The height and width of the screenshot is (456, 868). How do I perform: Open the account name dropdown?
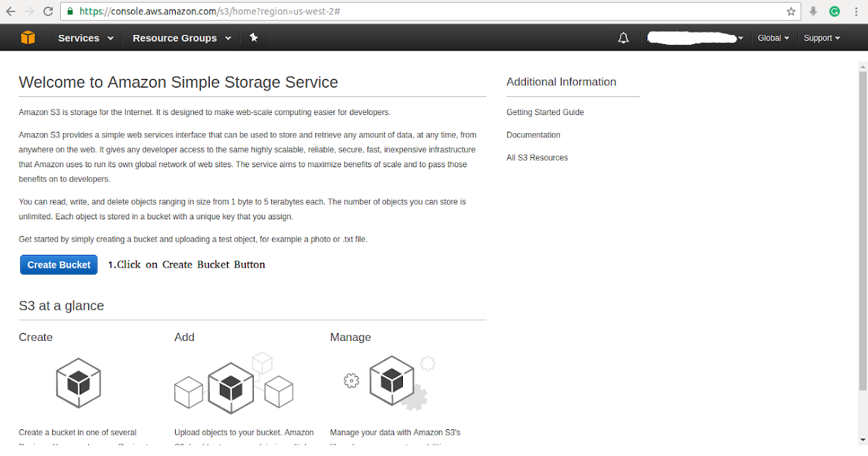coord(694,38)
